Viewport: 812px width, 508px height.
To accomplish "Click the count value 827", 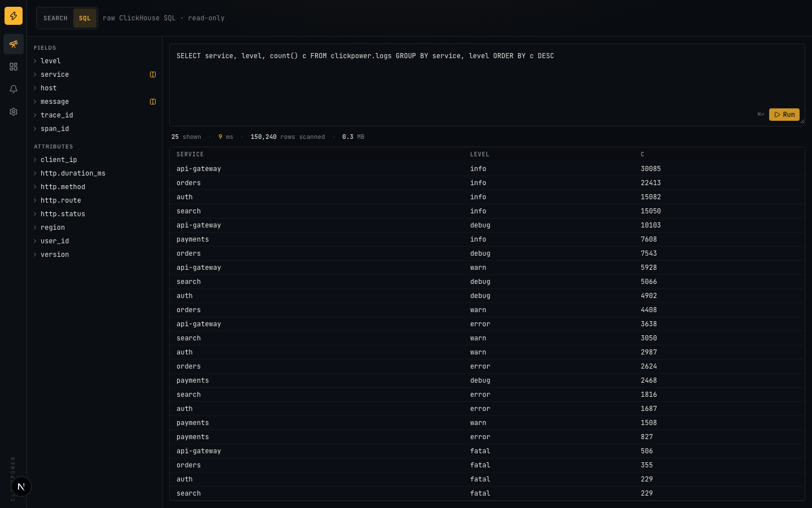I will coord(647,437).
